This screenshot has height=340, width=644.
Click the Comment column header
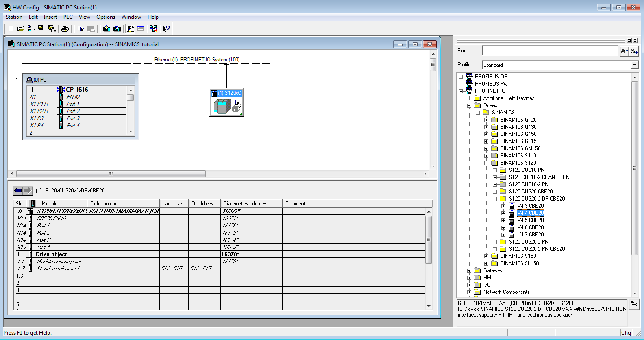(x=357, y=204)
